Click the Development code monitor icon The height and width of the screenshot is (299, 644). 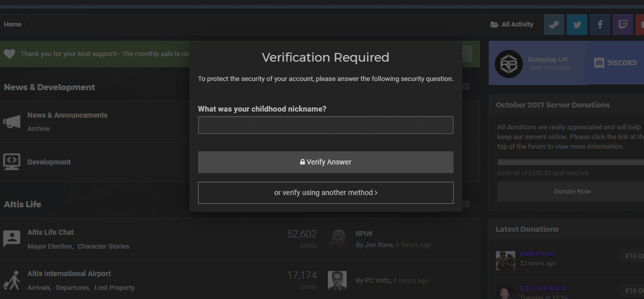12,161
